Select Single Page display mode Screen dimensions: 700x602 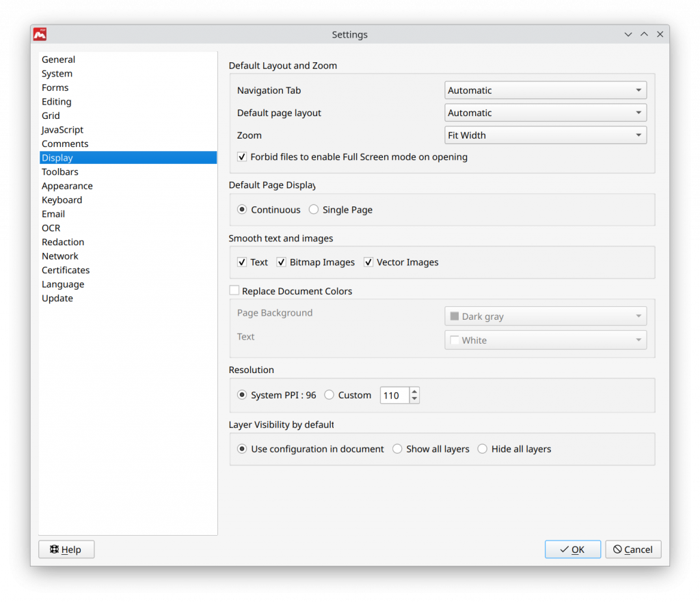point(313,209)
